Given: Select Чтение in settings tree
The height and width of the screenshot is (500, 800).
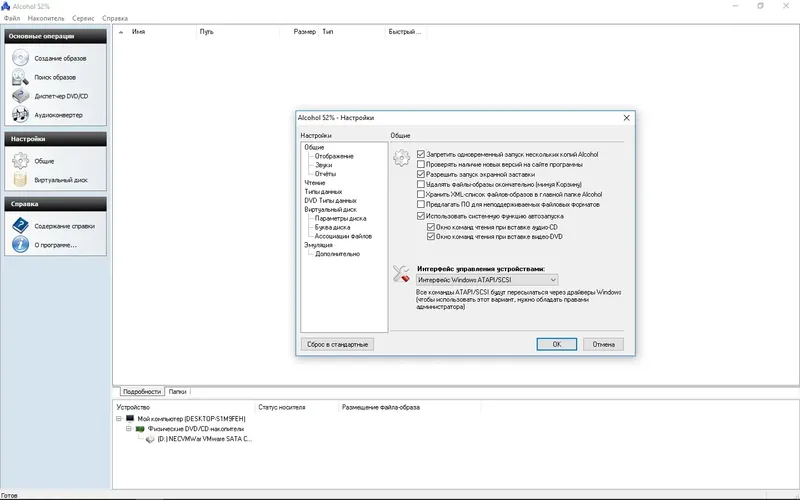Looking at the screenshot, I should pyautogui.click(x=315, y=183).
